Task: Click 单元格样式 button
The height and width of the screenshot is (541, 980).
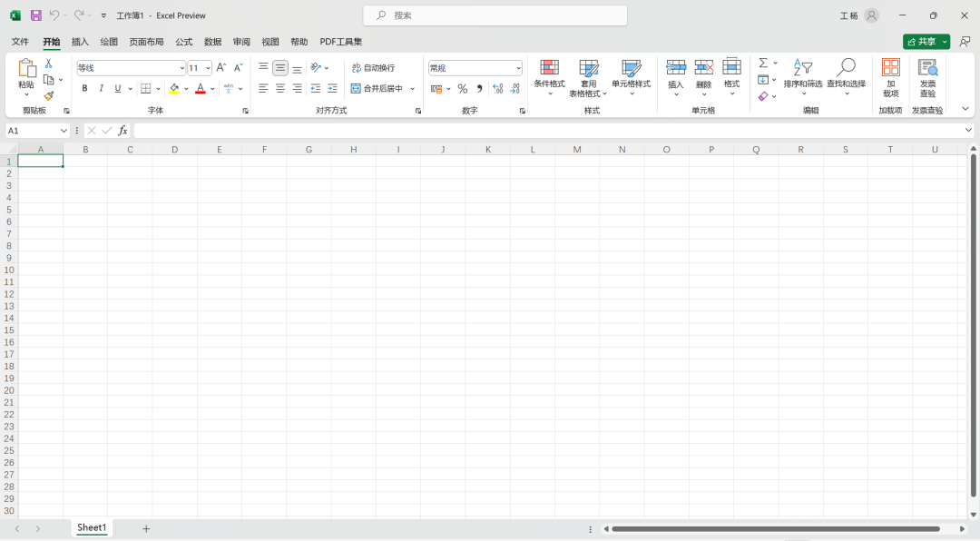Action: pos(631,77)
